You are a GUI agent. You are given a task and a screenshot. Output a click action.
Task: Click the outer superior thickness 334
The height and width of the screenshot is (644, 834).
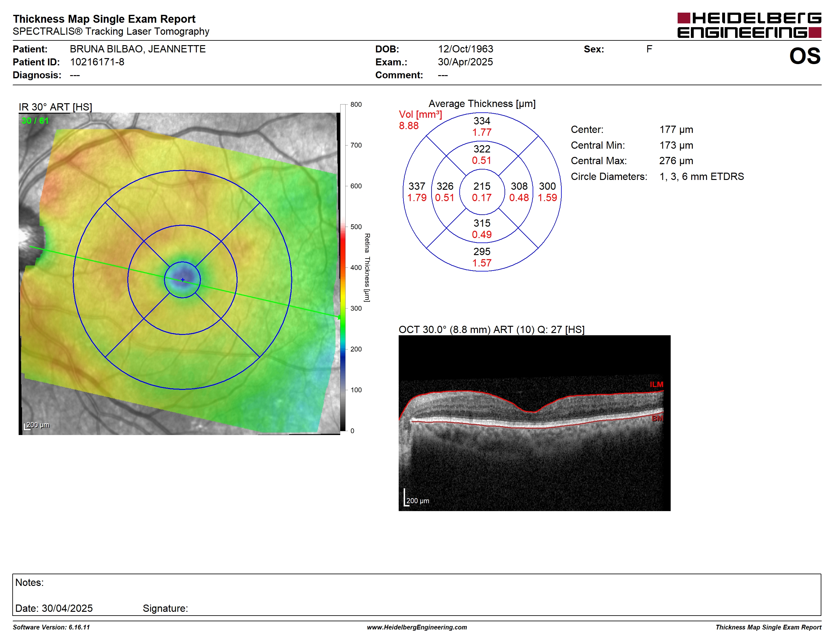tap(481, 121)
